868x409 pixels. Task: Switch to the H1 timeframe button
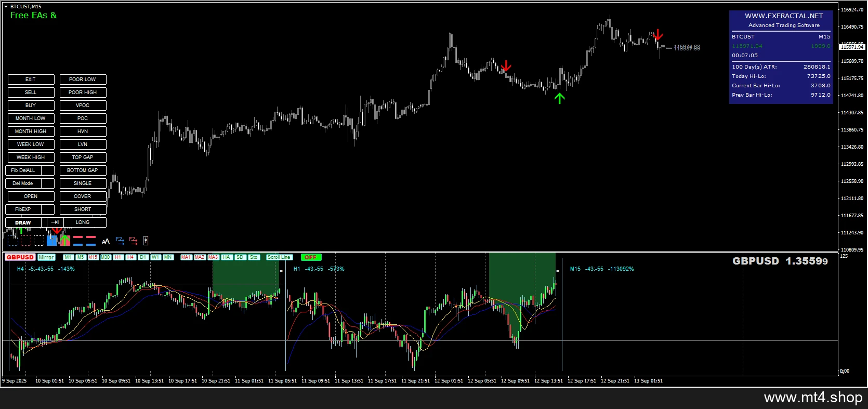[118, 257]
